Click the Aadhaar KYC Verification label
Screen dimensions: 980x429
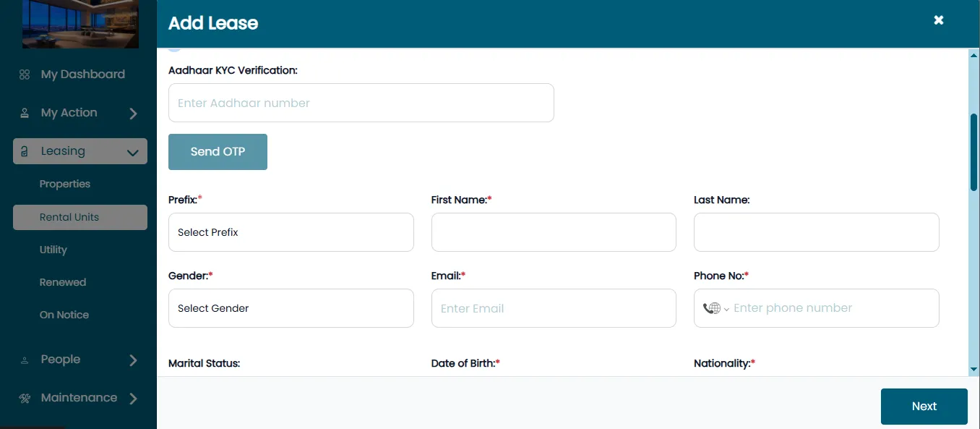(233, 70)
